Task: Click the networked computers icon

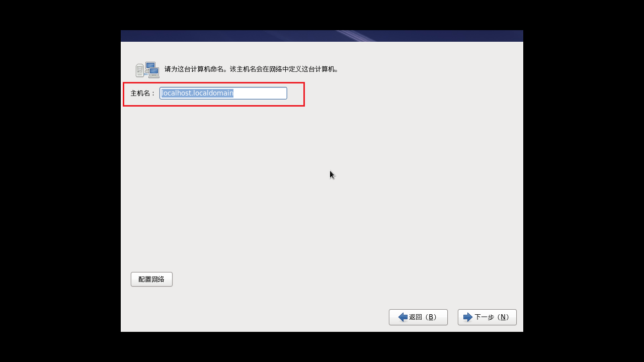Action: click(147, 69)
